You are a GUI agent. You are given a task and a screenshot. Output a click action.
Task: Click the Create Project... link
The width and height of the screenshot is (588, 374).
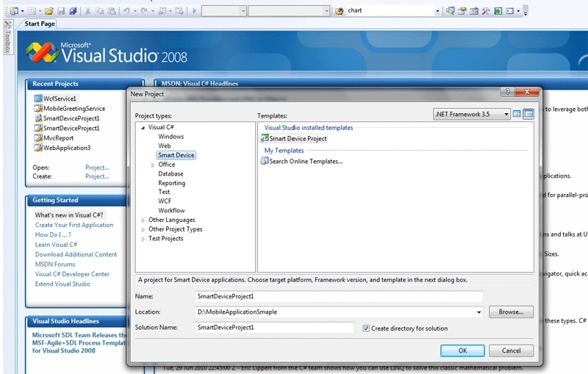[x=97, y=176]
